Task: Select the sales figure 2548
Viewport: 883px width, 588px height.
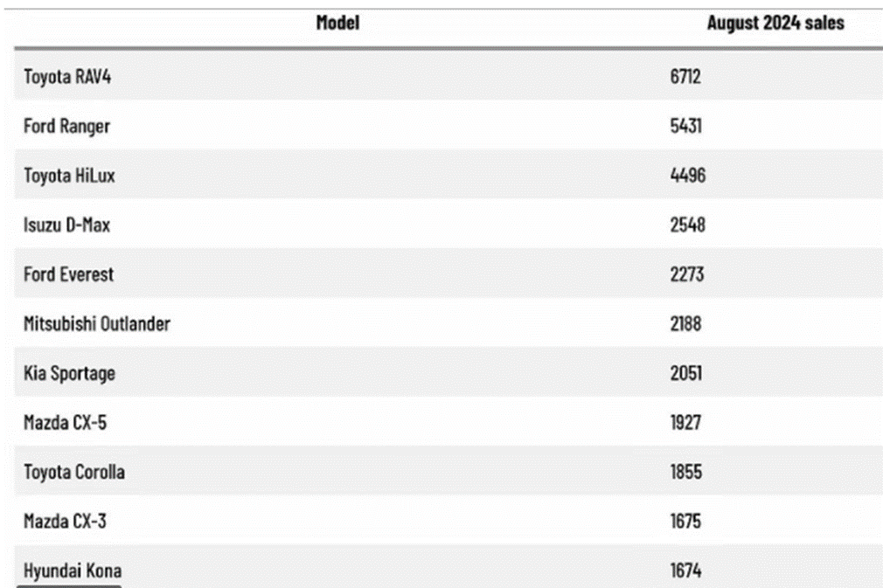Action: click(687, 225)
